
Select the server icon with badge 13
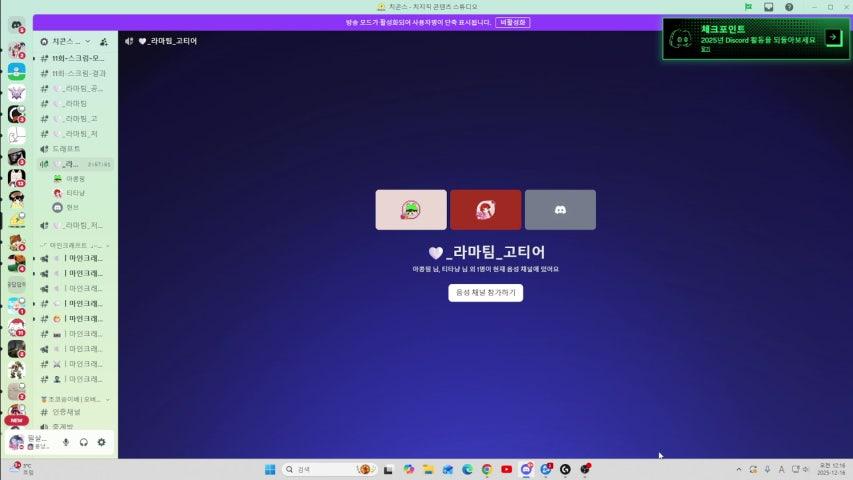tap(16, 177)
